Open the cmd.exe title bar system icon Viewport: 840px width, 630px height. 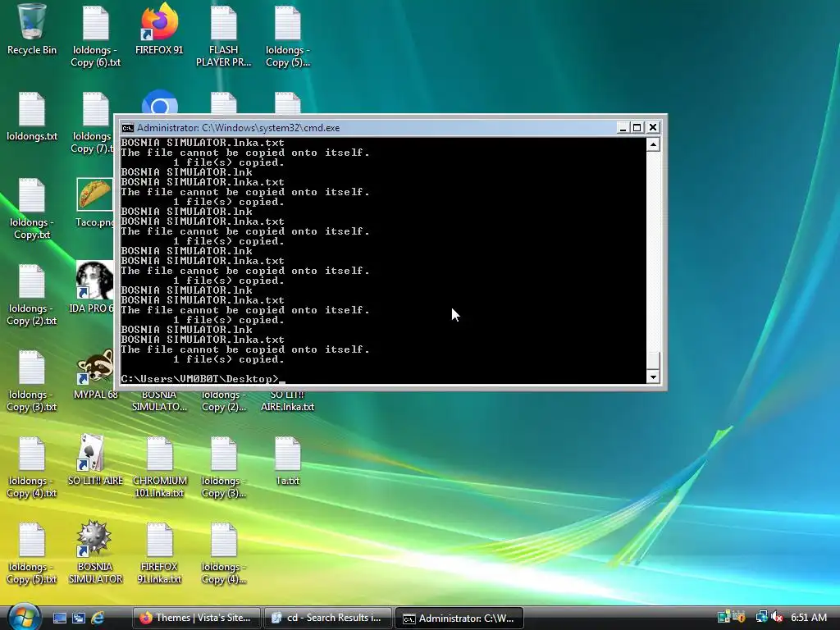[127, 127]
